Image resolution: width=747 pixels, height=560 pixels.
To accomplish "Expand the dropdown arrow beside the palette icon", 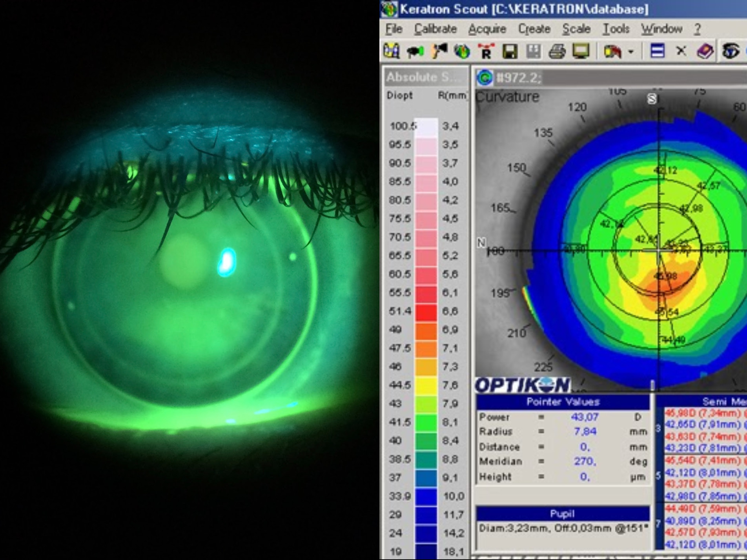I will [631, 52].
